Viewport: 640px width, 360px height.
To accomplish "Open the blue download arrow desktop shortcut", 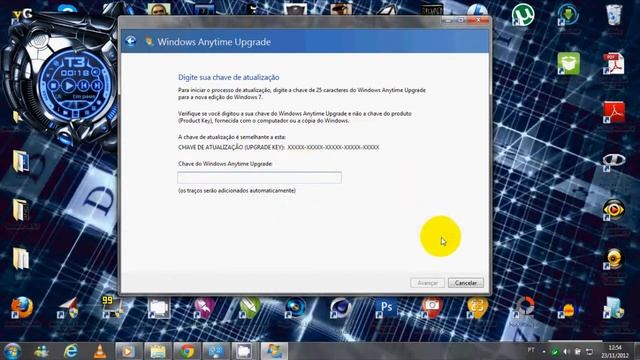I will coord(568,15).
